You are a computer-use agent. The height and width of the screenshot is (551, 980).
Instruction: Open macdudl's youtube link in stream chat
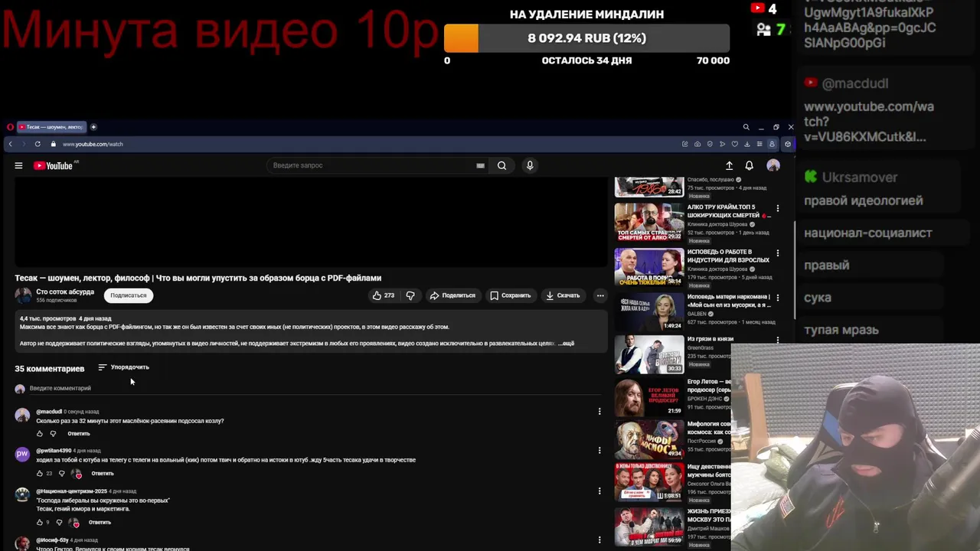coord(869,122)
